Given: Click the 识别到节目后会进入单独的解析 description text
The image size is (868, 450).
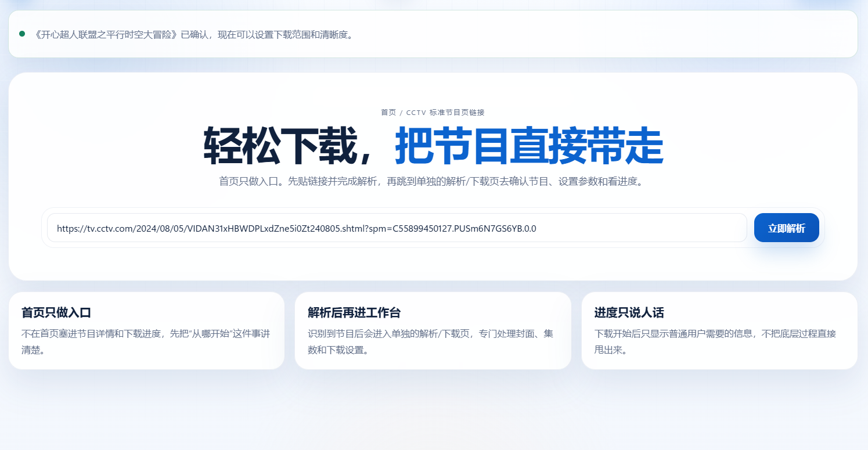Looking at the screenshot, I should pos(430,334).
